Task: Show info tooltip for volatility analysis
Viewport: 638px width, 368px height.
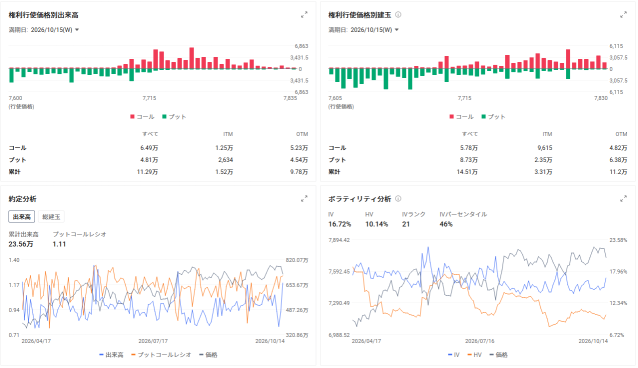Action: tap(398, 199)
